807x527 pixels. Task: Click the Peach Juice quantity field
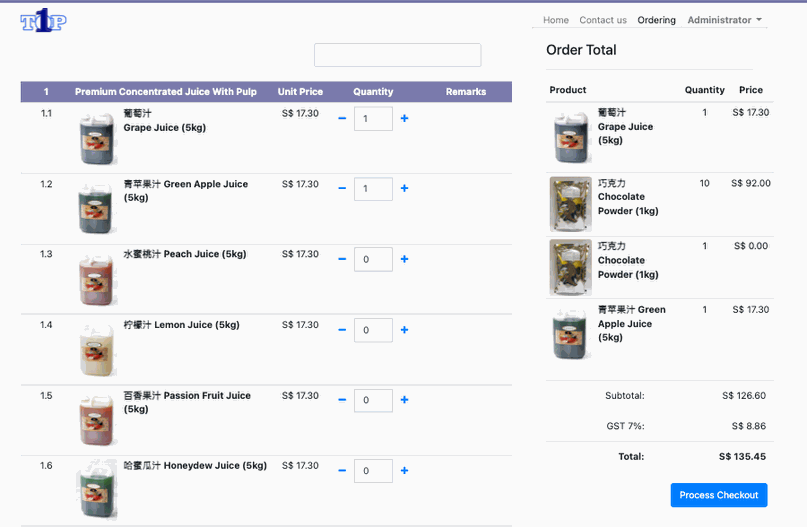(x=373, y=259)
